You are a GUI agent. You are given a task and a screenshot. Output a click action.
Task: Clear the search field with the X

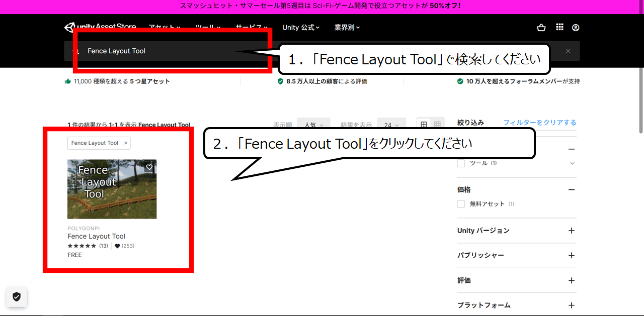click(568, 51)
